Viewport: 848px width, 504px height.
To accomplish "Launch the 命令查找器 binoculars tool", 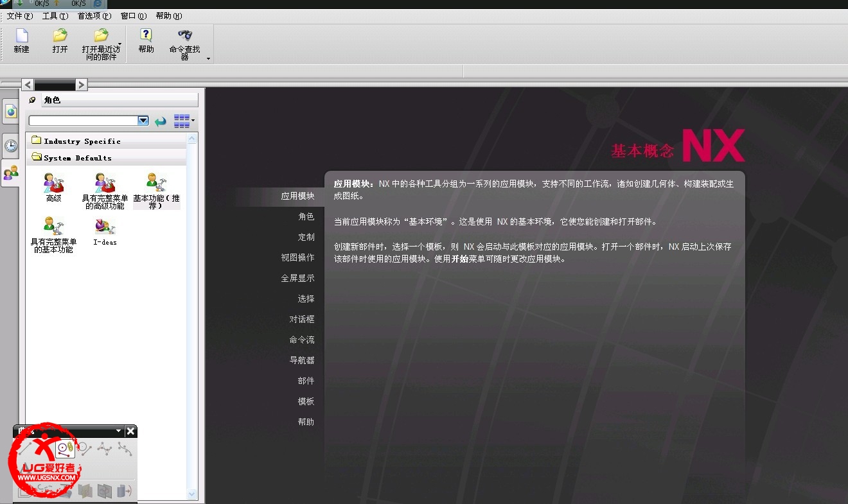I will click(x=185, y=44).
